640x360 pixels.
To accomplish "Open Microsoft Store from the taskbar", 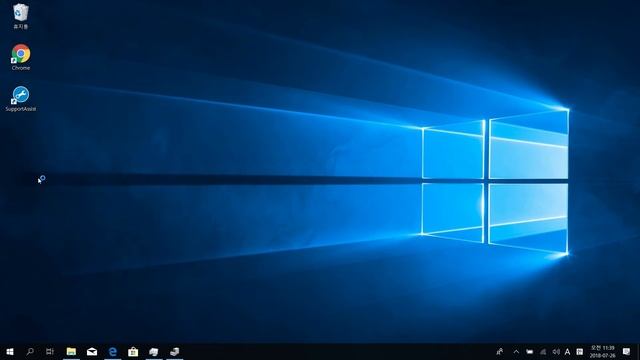I will [133, 351].
